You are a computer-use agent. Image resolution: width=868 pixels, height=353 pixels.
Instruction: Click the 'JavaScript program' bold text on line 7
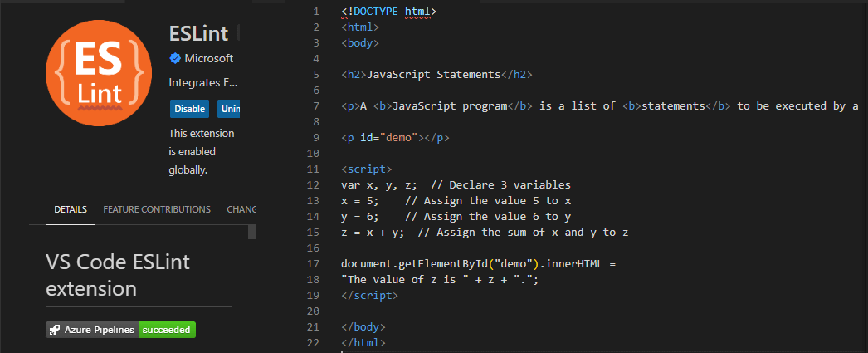pyautogui.click(x=450, y=105)
